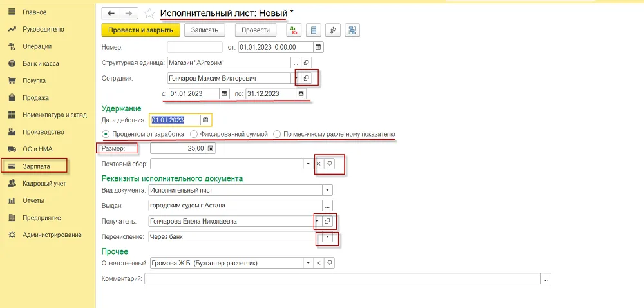The height and width of the screenshot is (308, 644).
Task: Click the DtKt postings icon in toolbar
Action: 293,30
